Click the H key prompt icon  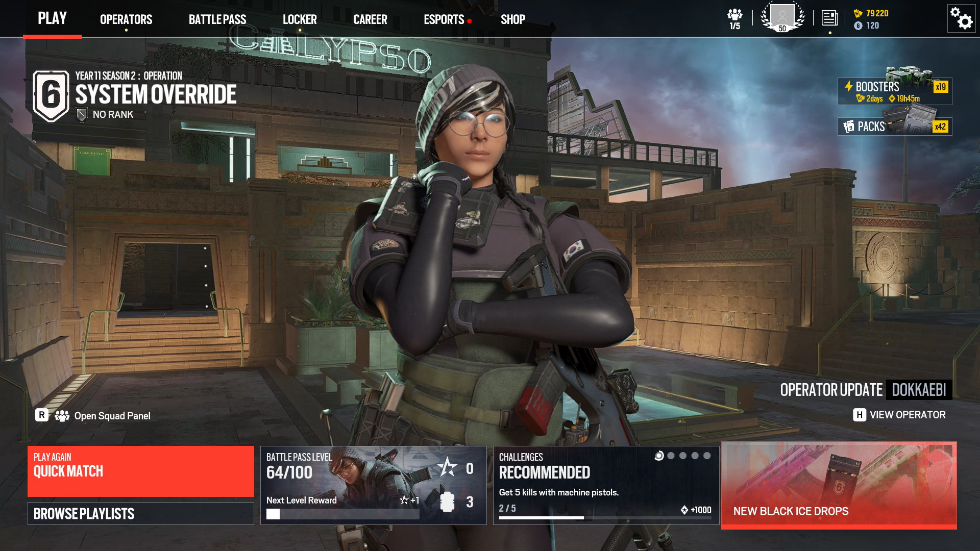coord(860,415)
